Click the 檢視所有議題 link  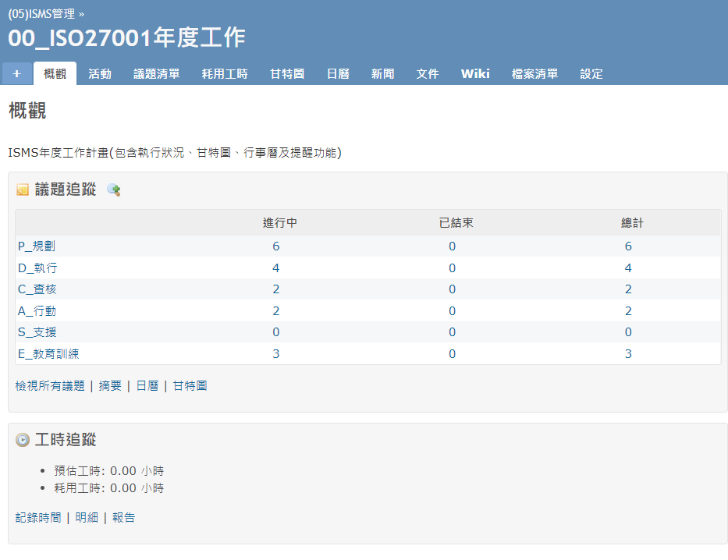click(x=50, y=386)
